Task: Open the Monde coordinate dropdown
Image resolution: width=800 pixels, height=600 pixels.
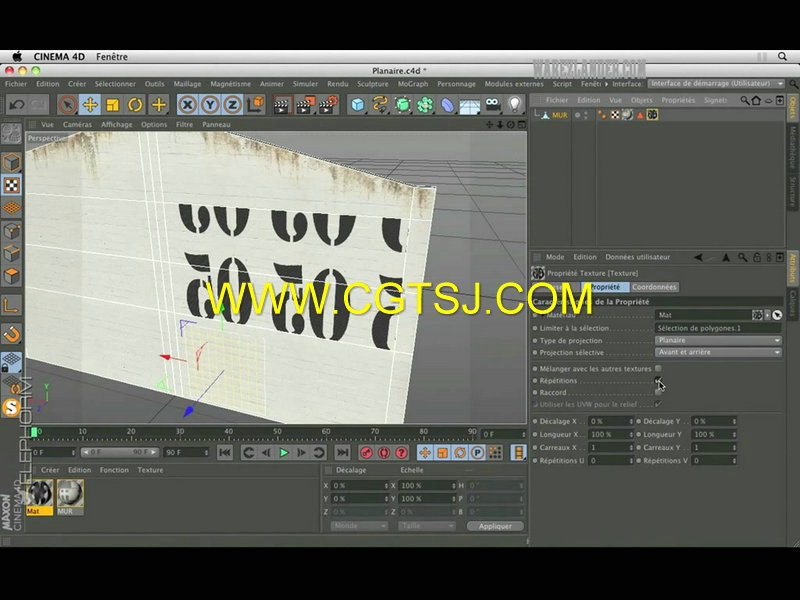Action: [x=359, y=526]
